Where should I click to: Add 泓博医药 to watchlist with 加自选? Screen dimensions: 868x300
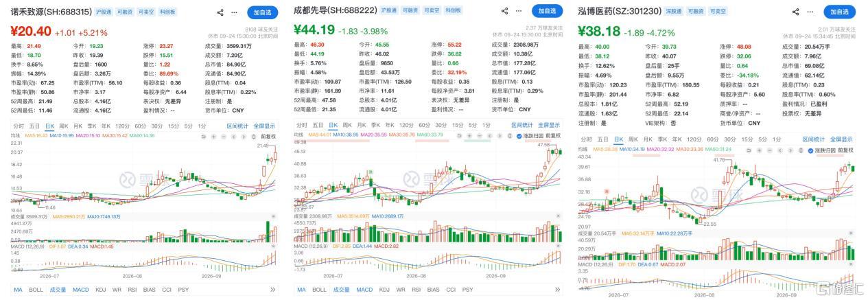pyautogui.click(x=839, y=12)
